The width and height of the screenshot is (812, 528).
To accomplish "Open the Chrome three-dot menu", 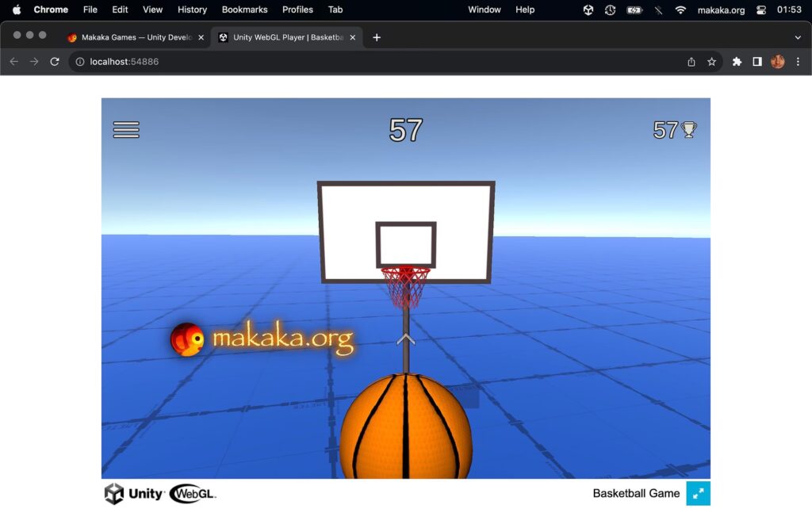I will [798, 62].
